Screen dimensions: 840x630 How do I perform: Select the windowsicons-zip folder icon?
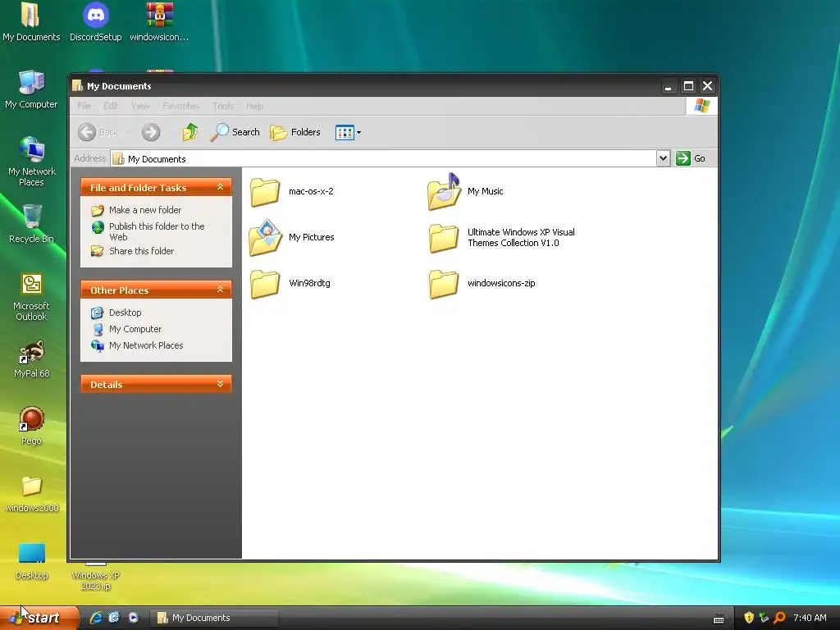click(x=444, y=283)
